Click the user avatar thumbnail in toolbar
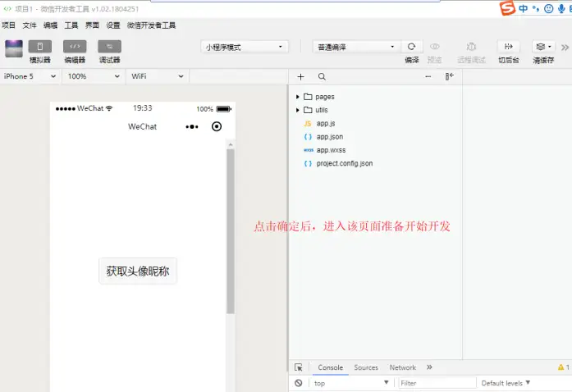Image resolution: width=572 pixels, height=392 pixels. (x=14, y=48)
